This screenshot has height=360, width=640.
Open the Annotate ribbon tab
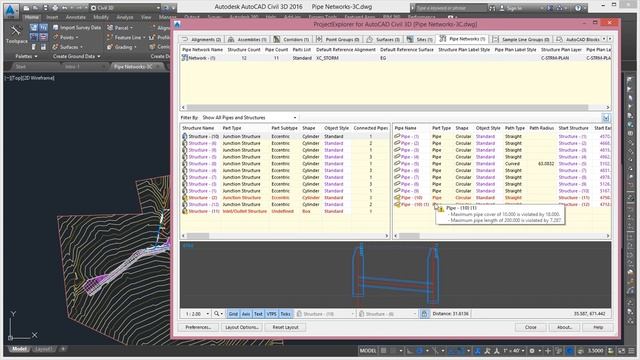tap(76, 17)
